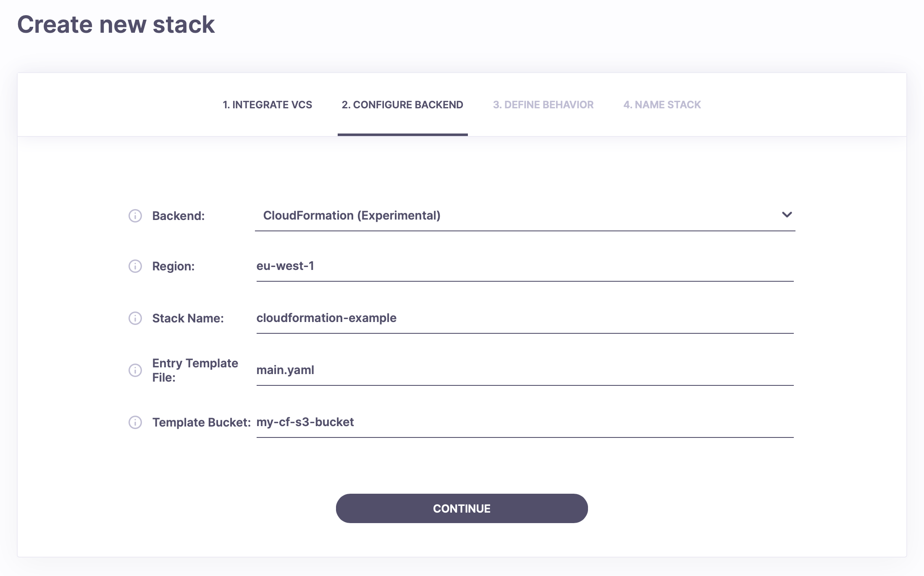Click the info icon beside Template Bucket
Screen dimensions: 924x576
tap(135, 422)
